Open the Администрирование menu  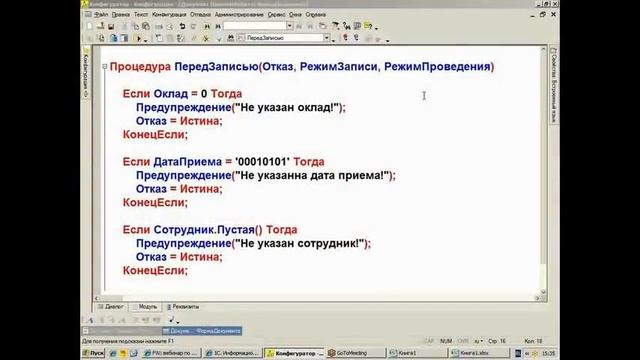coord(239,14)
